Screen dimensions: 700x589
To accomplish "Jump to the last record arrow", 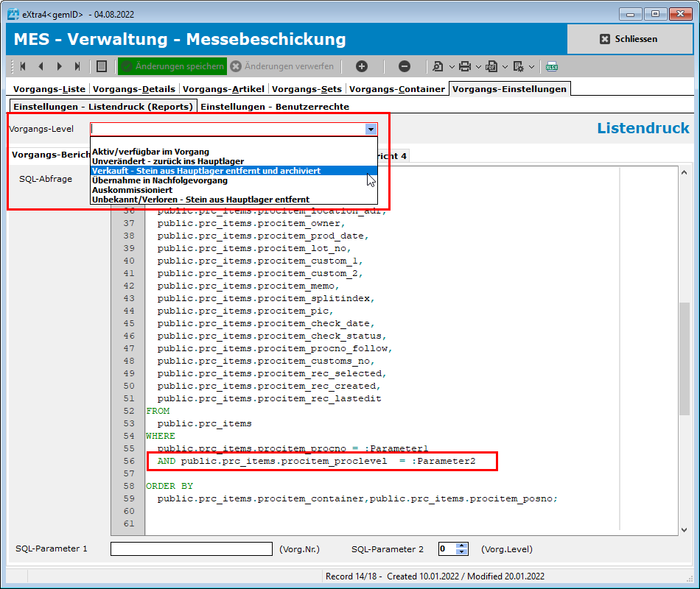I will (77, 66).
